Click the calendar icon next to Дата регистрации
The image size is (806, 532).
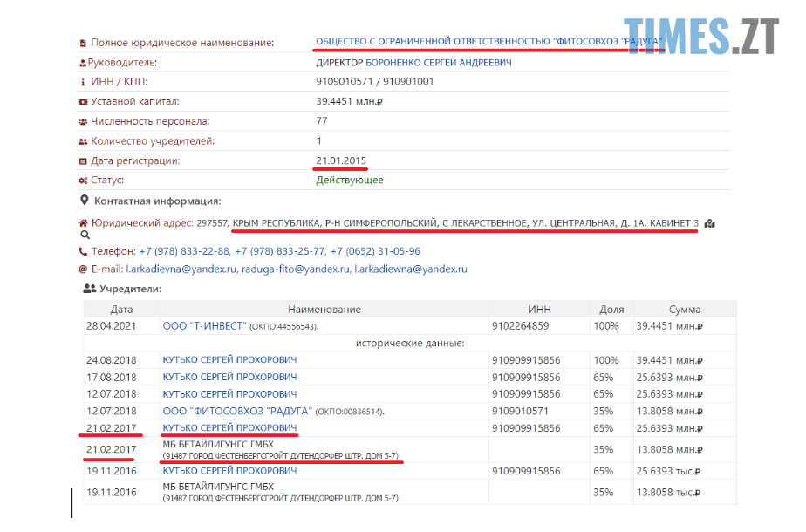coord(83,161)
